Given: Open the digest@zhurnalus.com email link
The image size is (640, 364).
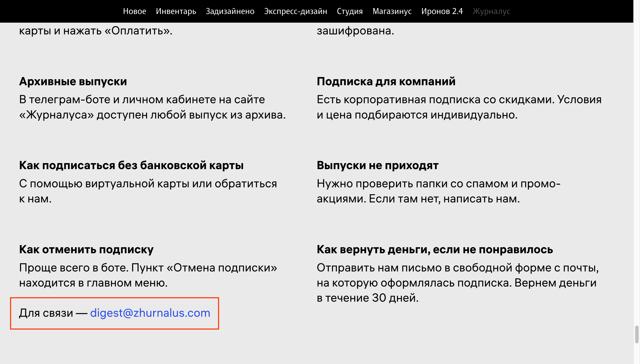Looking at the screenshot, I should 150,313.
